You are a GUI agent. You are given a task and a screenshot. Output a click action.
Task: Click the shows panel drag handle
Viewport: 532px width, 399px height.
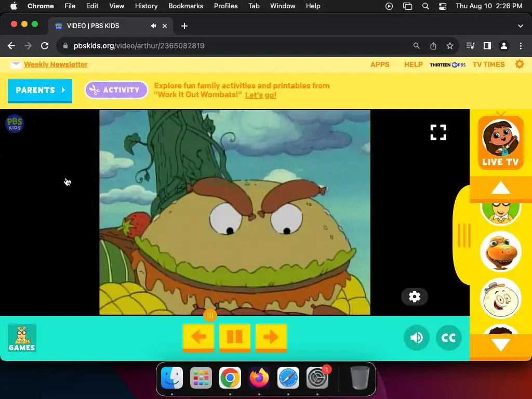pyautogui.click(x=464, y=235)
